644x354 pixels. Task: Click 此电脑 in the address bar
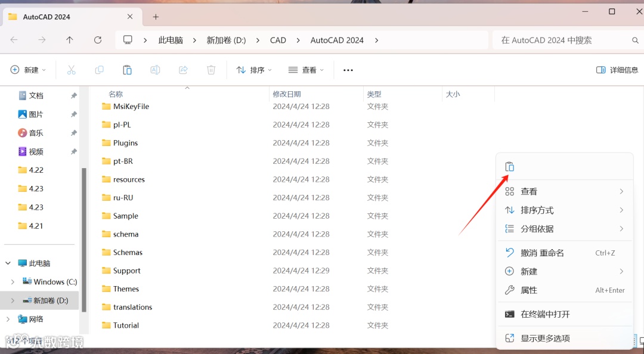(x=171, y=41)
